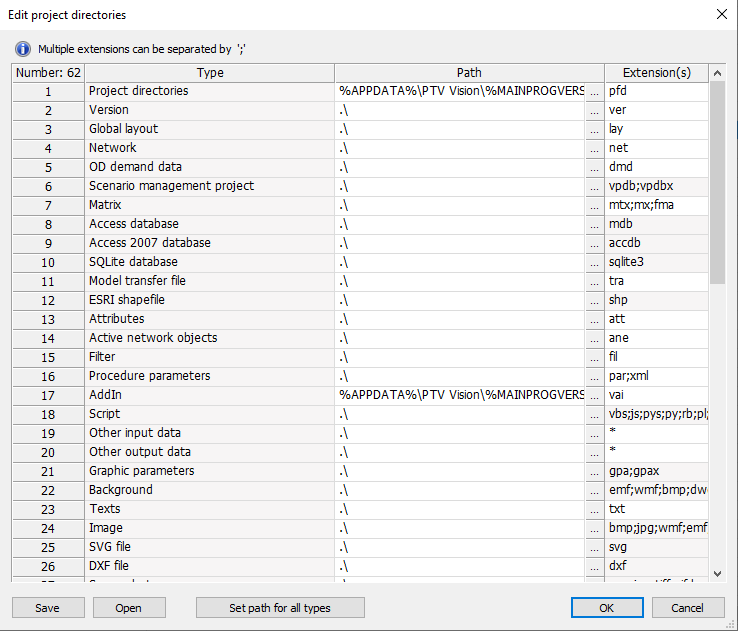
Task: Browse path for AddIn row
Action: point(594,395)
